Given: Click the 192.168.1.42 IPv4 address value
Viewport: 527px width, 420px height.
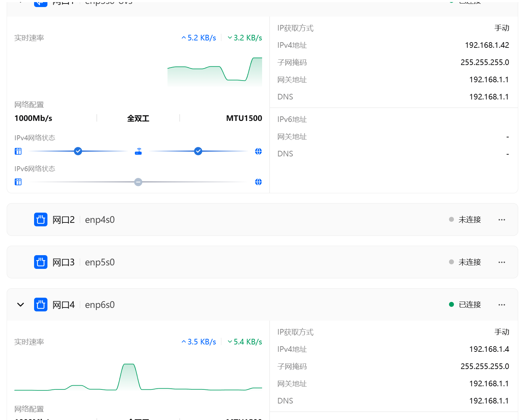Looking at the screenshot, I should pos(487,45).
